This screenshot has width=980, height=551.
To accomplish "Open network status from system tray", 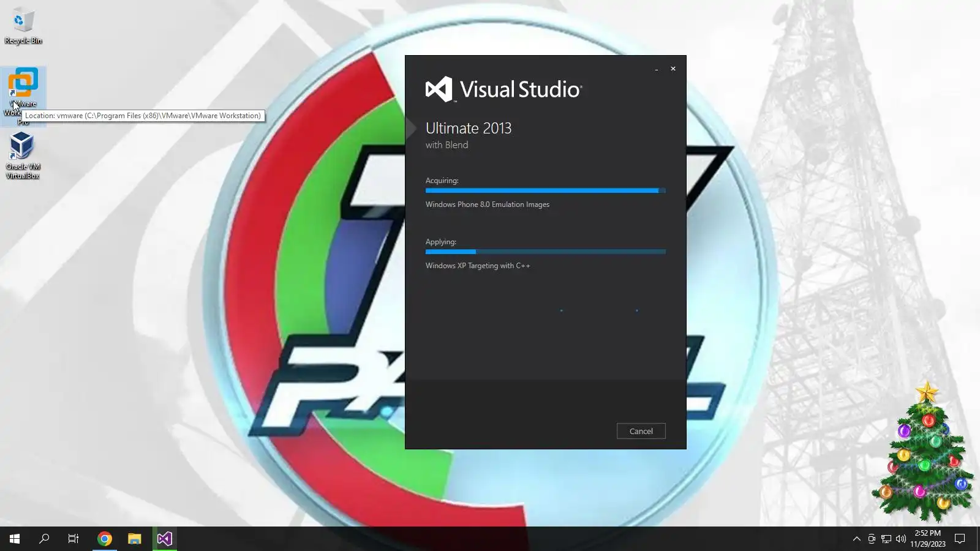I will pyautogui.click(x=886, y=539).
